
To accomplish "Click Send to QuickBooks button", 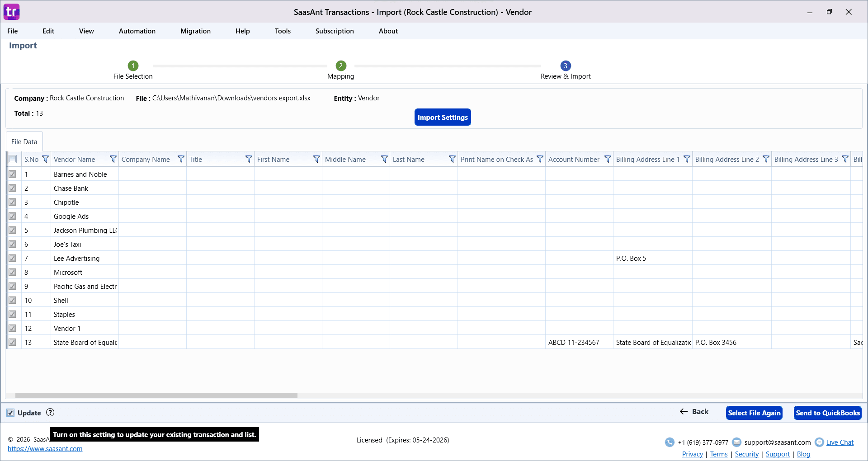I will 828,413.
